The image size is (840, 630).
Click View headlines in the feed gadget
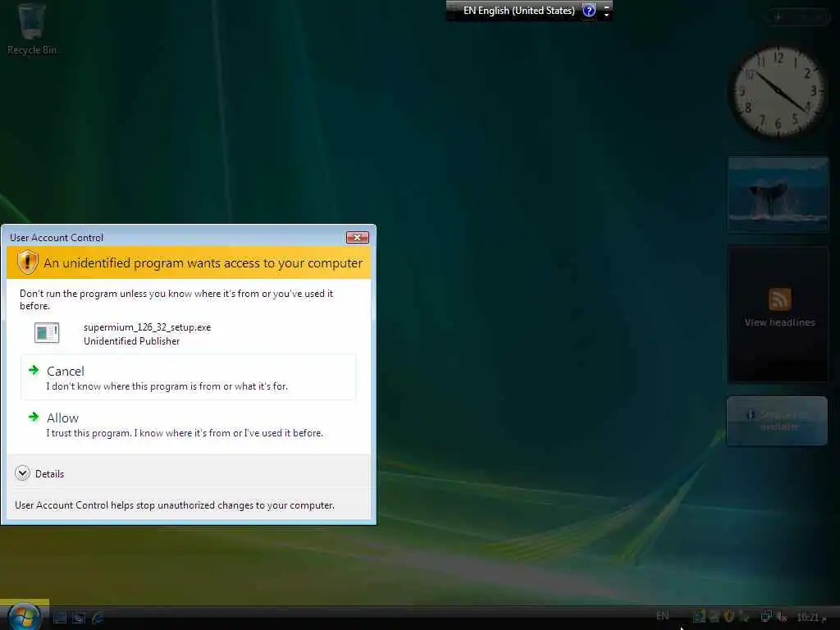pos(779,322)
